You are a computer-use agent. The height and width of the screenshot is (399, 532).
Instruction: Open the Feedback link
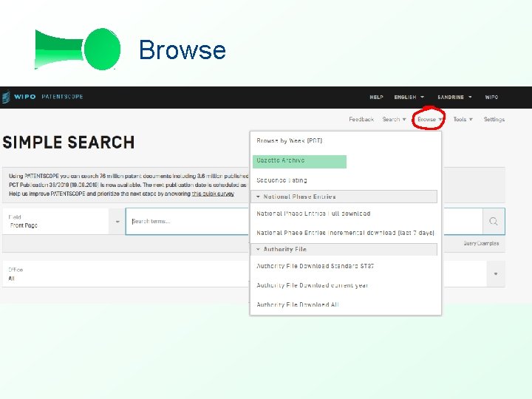361,120
